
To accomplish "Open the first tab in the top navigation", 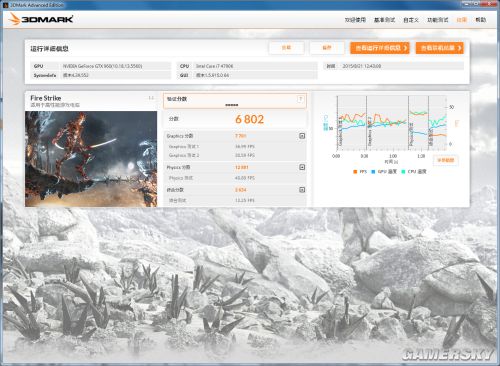I will click(355, 20).
